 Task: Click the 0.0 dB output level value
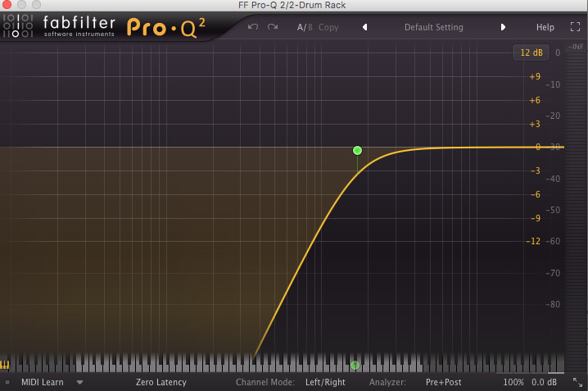click(544, 382)
